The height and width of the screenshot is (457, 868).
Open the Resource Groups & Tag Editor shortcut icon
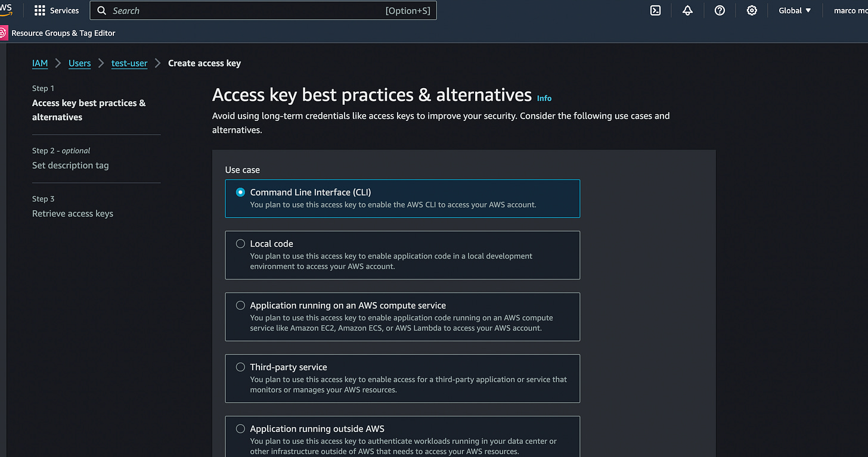tap(5, 33)
